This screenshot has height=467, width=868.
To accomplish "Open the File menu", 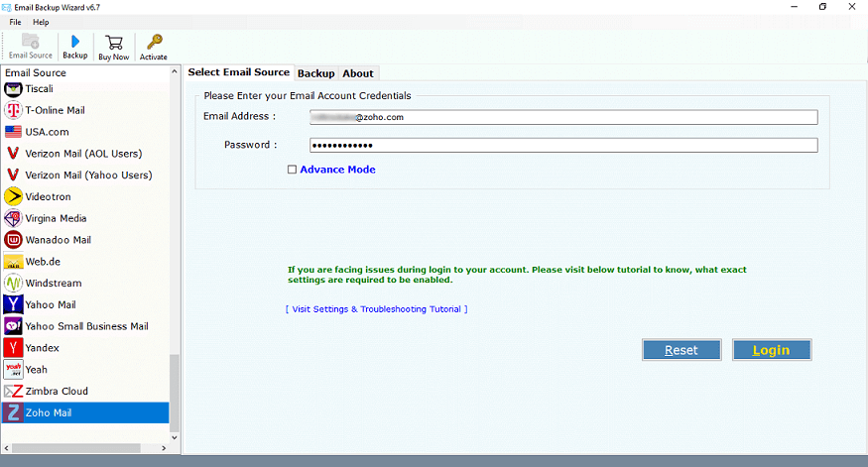I will (x=16, y=22).
